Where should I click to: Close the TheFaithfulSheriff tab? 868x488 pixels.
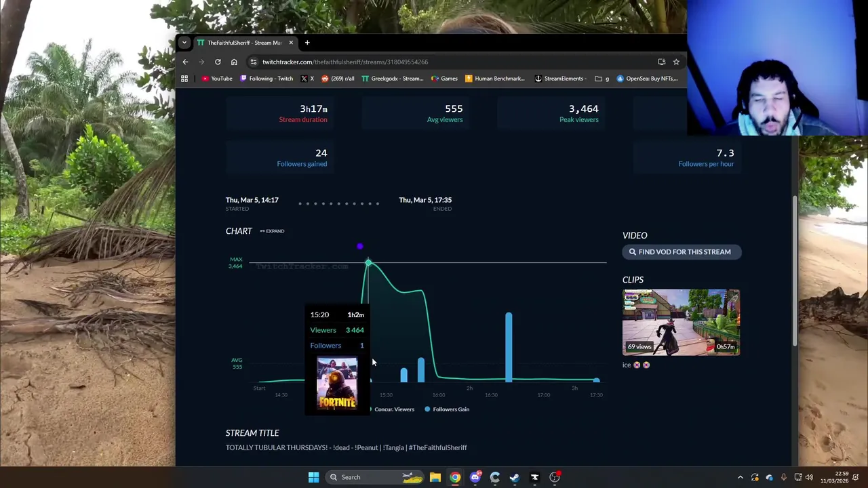point(291,43)
